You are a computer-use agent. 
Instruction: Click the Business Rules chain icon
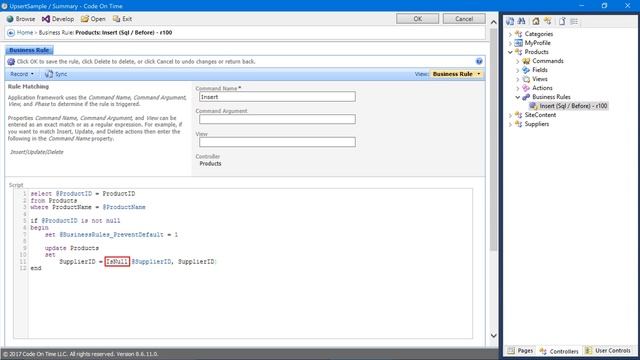point(526,97)
